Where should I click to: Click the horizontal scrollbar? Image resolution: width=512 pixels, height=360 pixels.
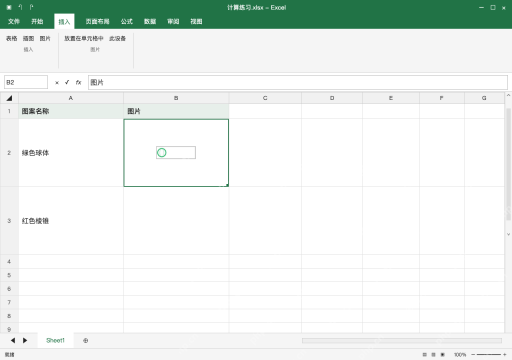(402, 341)
